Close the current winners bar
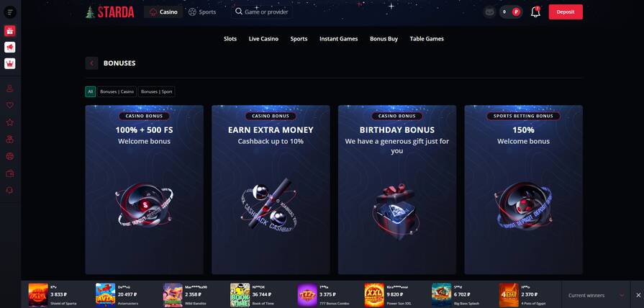Viewport: 644px width, 308px height. point(638,295)
